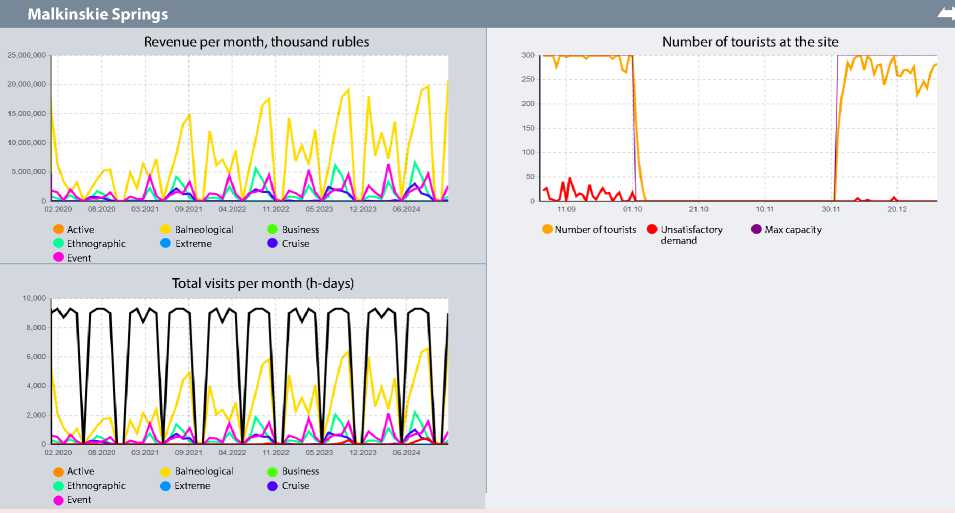
Task: Toggle Active series in Total visits legend
Action: click(74, 472)
